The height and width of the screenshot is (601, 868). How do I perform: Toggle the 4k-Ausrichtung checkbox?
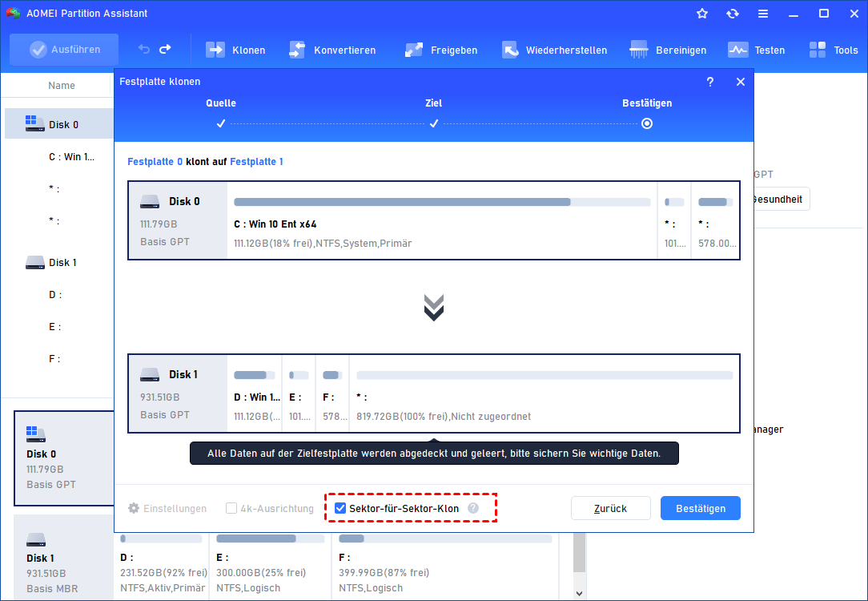(x=231, y=508)
